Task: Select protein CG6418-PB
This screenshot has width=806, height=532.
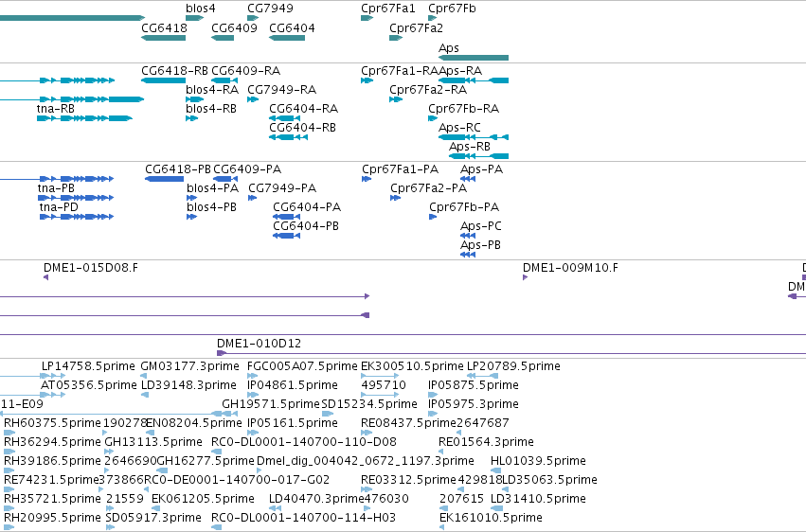Action: 165,179
